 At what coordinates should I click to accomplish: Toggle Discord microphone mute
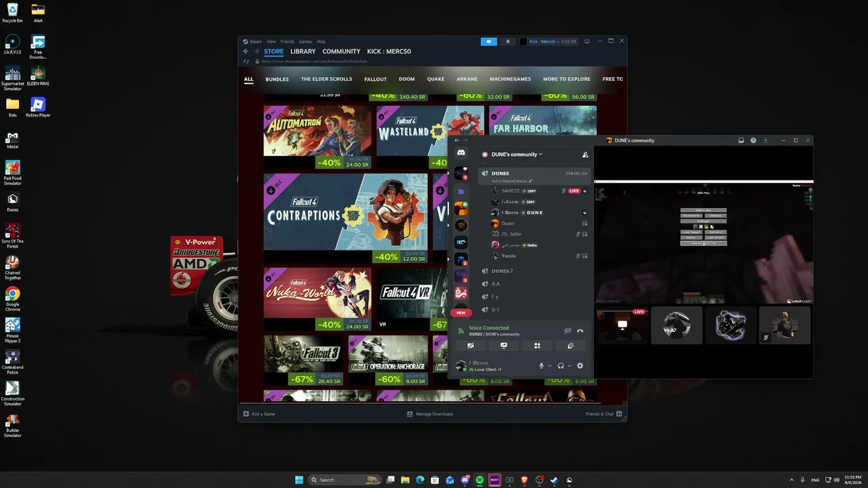541,366
